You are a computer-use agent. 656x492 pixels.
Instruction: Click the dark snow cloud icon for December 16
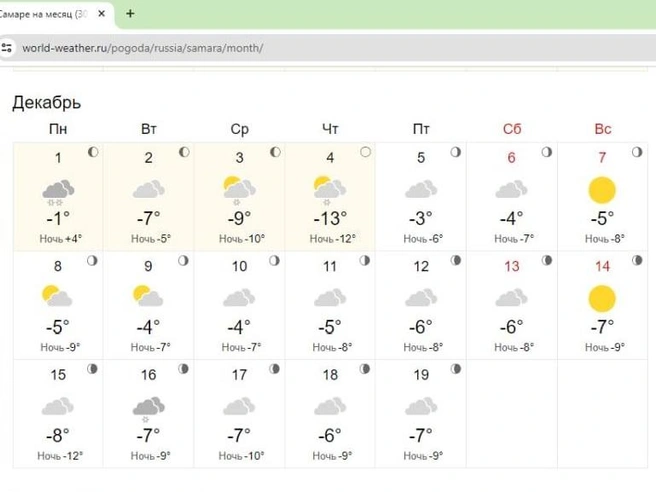[x=149, y=409]
